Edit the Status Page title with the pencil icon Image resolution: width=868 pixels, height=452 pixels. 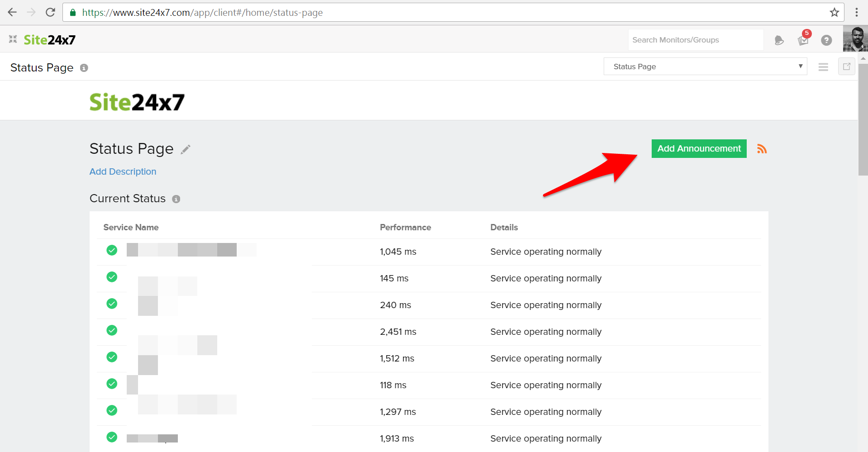[186, 149]
